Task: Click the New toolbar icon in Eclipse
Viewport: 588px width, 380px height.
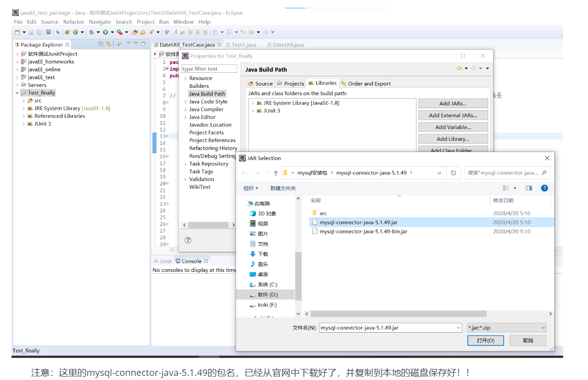Action: click(x=17, y=32)
